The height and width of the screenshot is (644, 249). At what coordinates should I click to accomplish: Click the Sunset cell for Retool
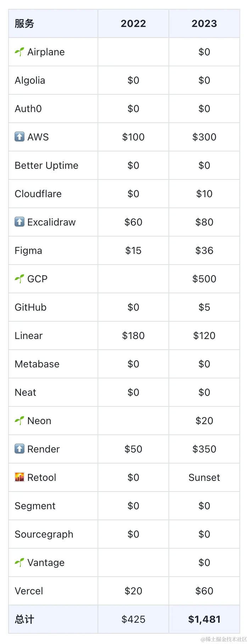204,477
